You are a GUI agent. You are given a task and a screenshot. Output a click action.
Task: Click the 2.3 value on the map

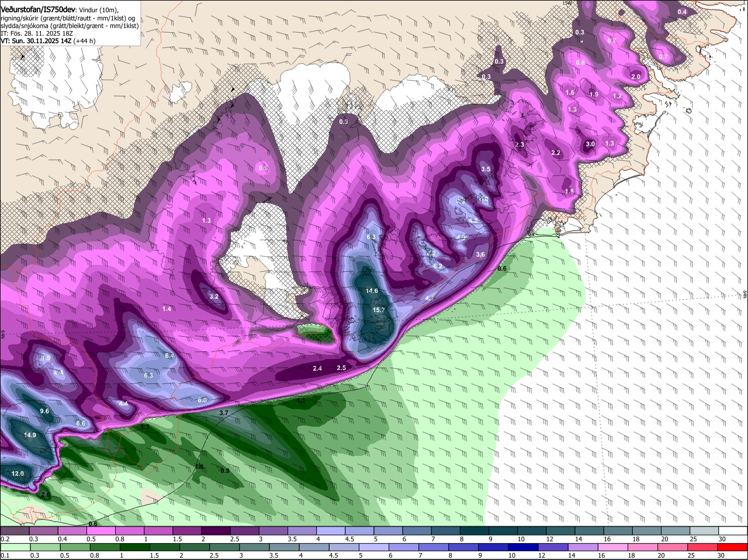tap(520, 144)
